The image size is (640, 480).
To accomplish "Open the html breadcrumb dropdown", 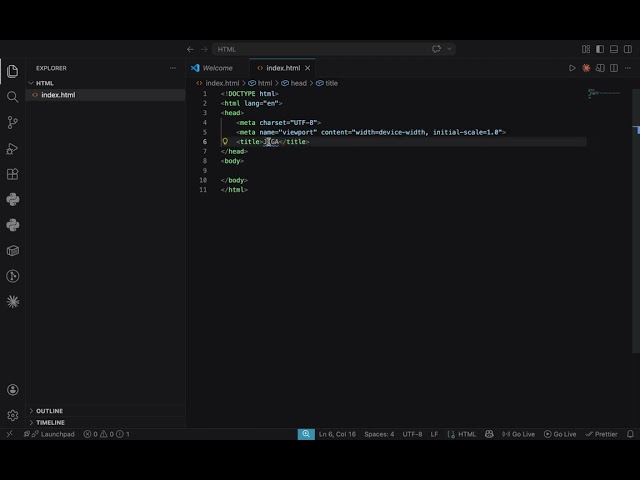I will tap(260, 83).
